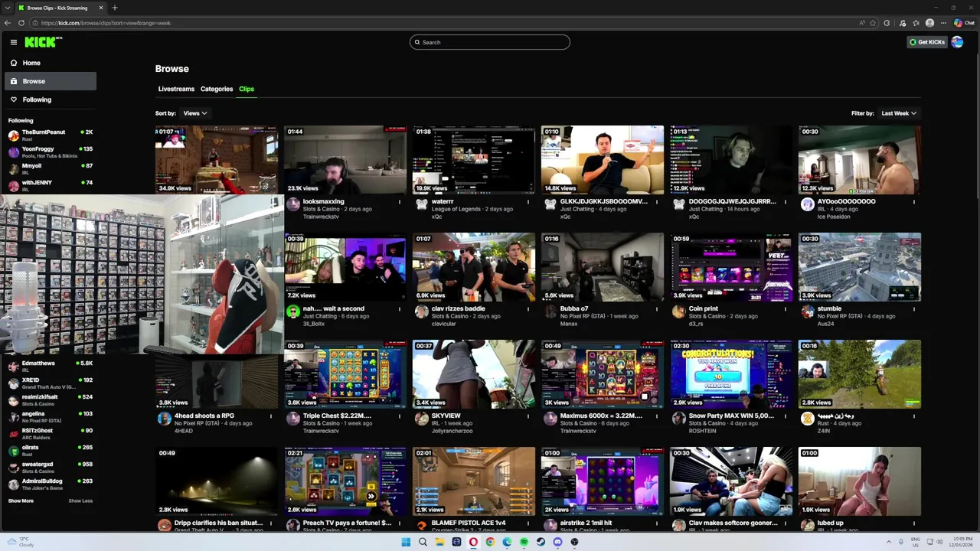The height and width of the screenshot is (551, 980).
Task: Play the stumble clip thumbnail
Action: [x=860, y=267]
